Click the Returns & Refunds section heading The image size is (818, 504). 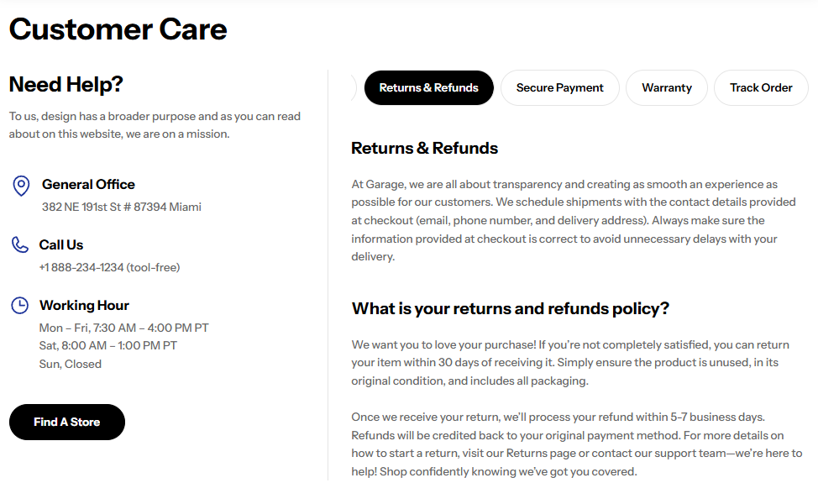(x=424, y=148)
